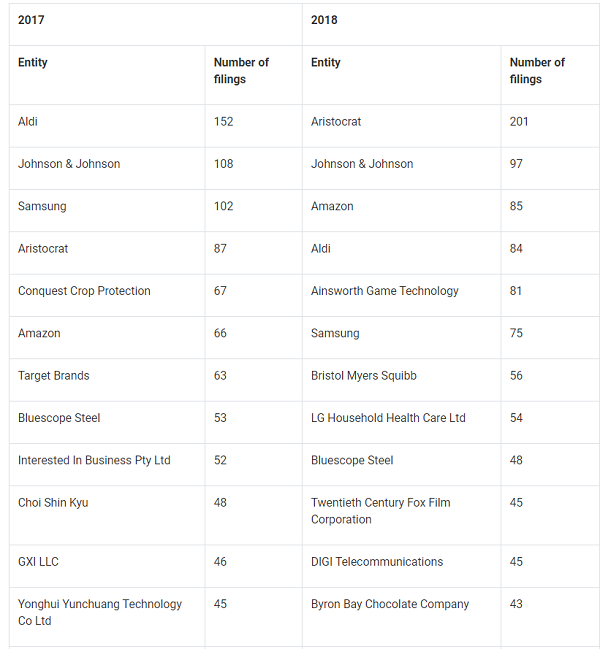The height and width of the screenshot is (649, 600).
Task: Click the 2018 column group header
Action: coord(324,20)
